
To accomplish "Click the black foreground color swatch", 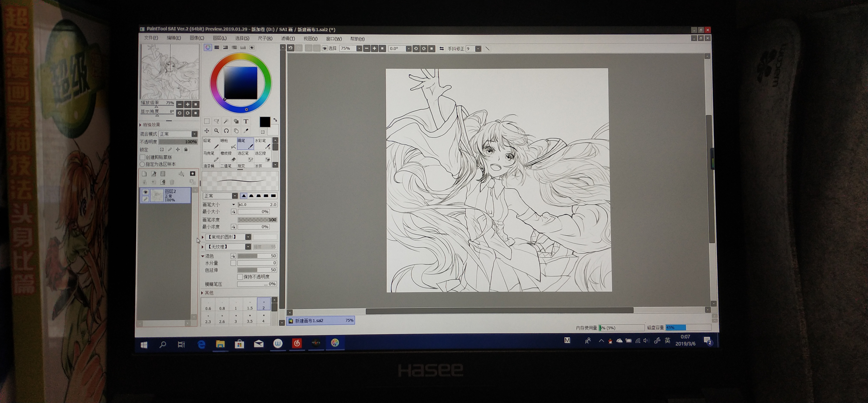I will pos(265,122).
